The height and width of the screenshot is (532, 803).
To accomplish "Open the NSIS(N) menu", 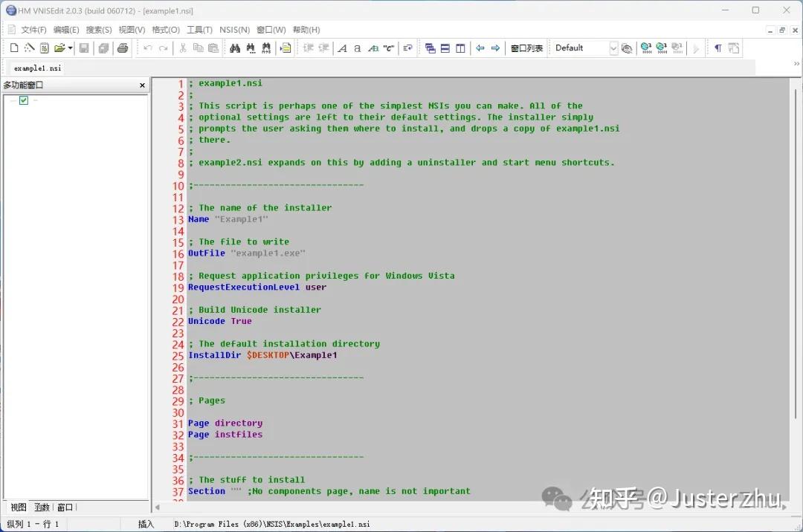I will click(234, 30).
